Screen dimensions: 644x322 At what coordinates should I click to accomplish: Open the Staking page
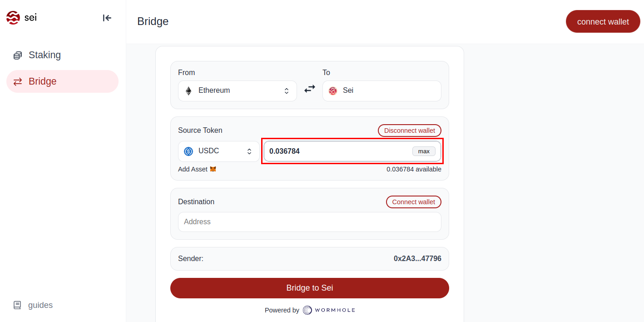point(45,55)
